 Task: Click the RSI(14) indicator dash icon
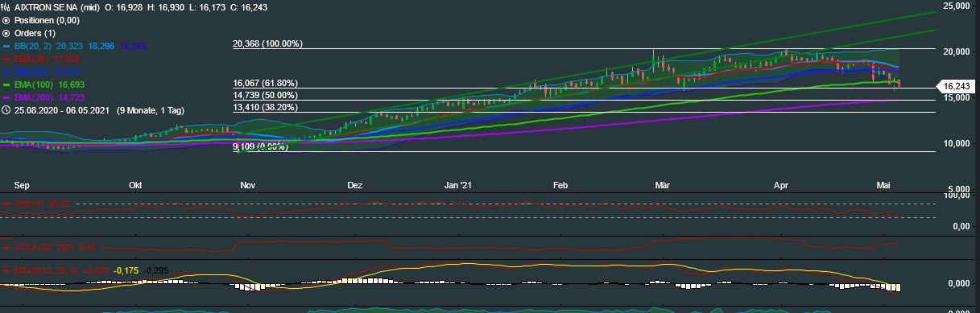point(6,204)
